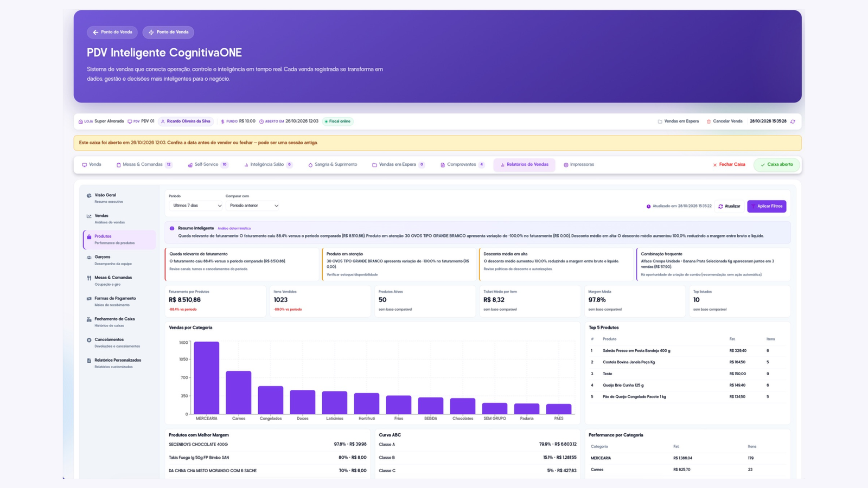This screenshot has height=488, width=868.
Task: Click the Resumo Inteligente icon
Action: [x=172, y=228]
